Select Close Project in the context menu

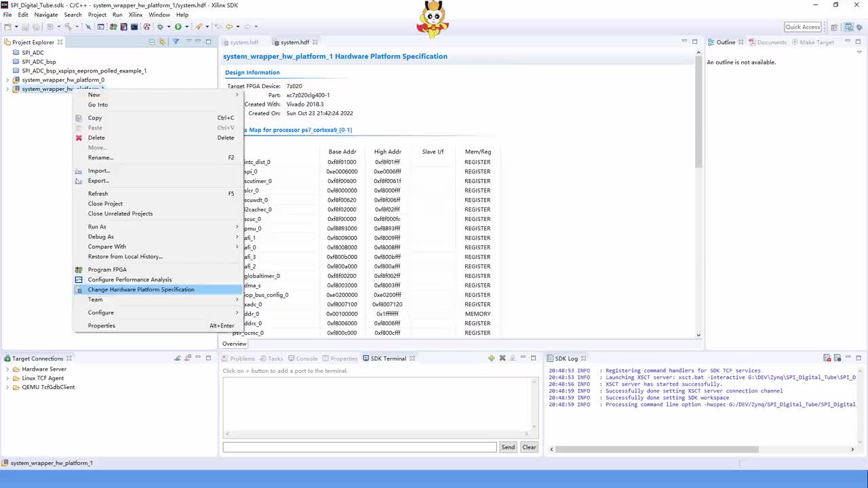tap(105, 203)
